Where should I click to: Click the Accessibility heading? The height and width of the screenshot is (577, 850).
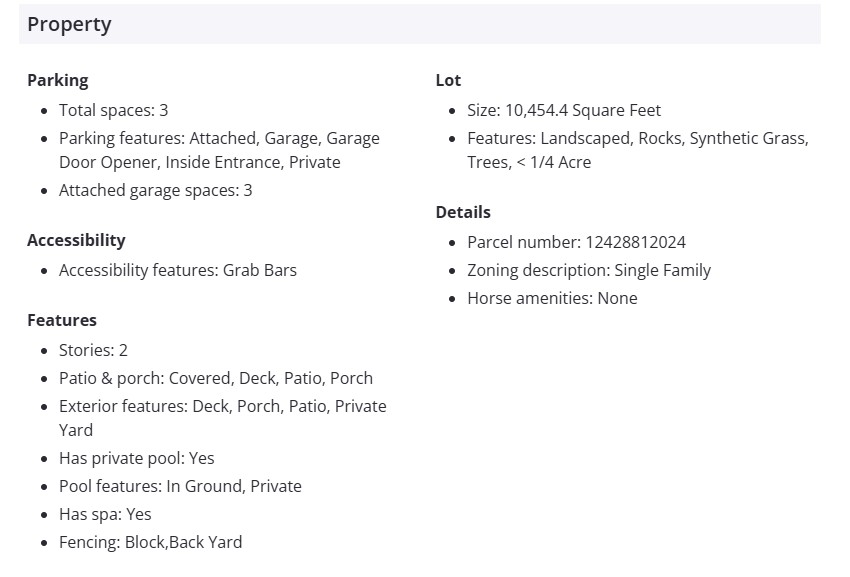point(76,240)
